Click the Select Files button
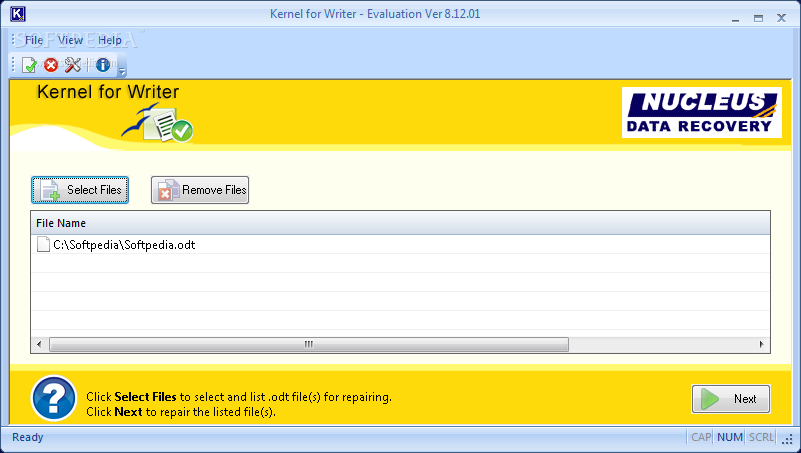Screen dimensions: 801x453 (80, 190)
